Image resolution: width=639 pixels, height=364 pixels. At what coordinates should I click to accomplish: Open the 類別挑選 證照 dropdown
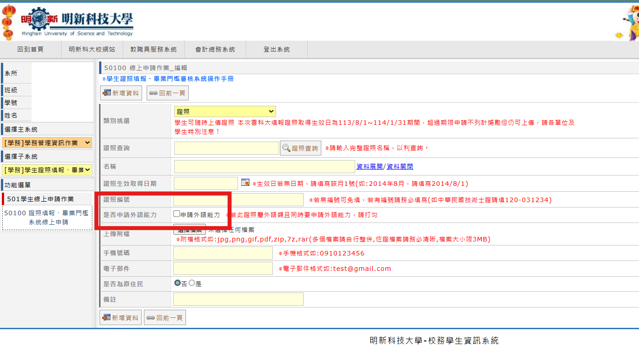coord(225,112)
